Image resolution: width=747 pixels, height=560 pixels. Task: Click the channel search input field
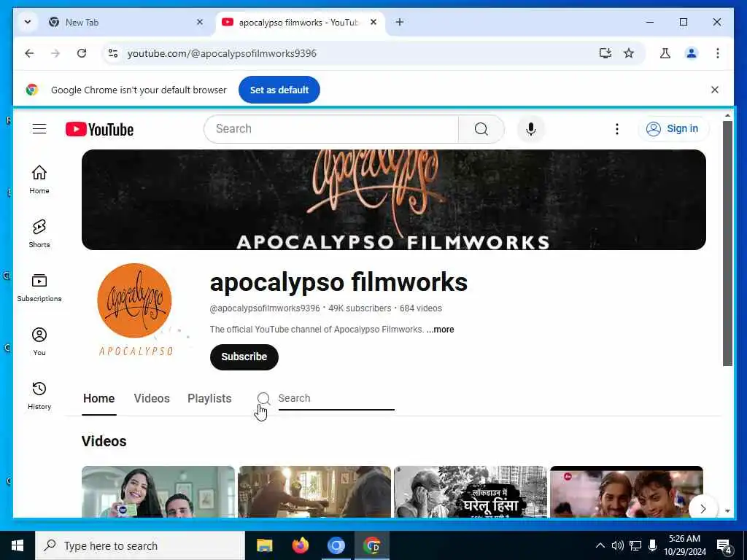click(336, 399)
